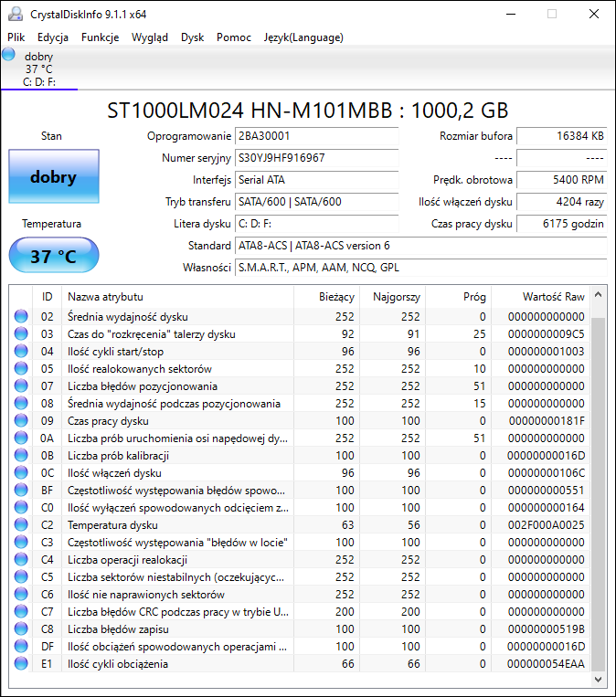Viewport: 616px width, 697px height.
Task: Open the Plik menu
Action: point(16,37)
